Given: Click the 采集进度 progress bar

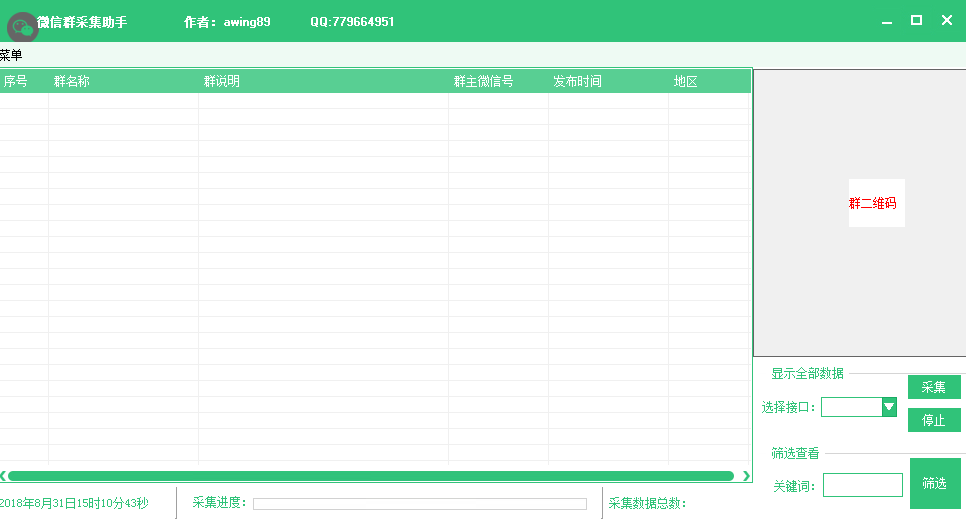Looking at the screenshot, I should 420,504.
